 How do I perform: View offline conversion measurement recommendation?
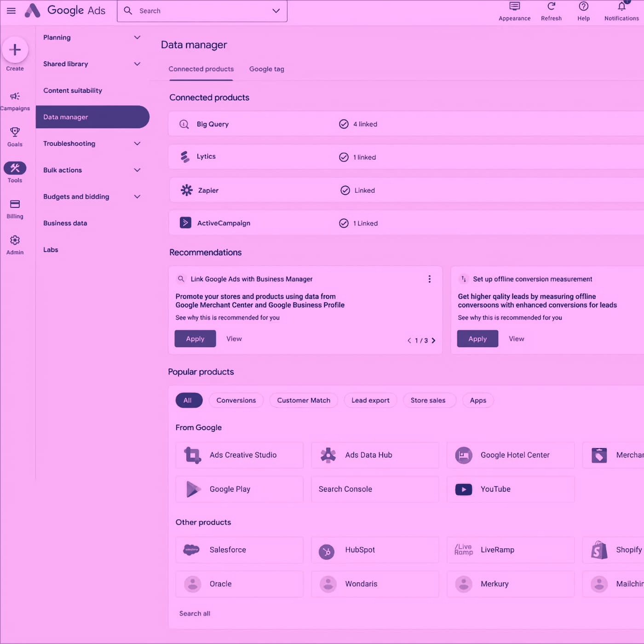[x=517, y=339]
